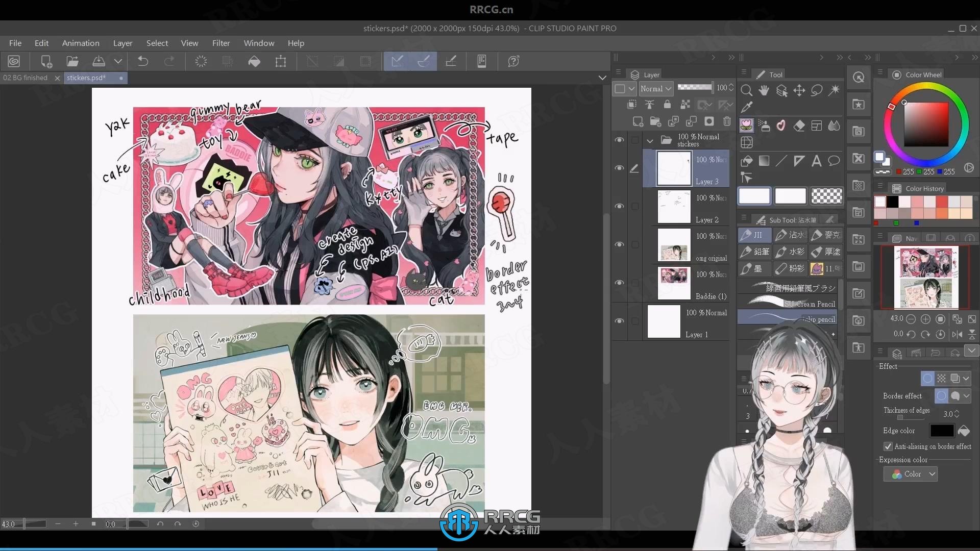Screen dimensions: 980x551
Task: Select the Balloon speech bubble tool
Action: [834, 161]
